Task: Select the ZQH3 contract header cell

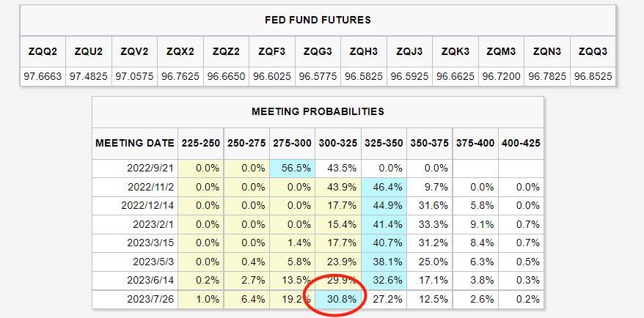Action: (x=363, y=51)
